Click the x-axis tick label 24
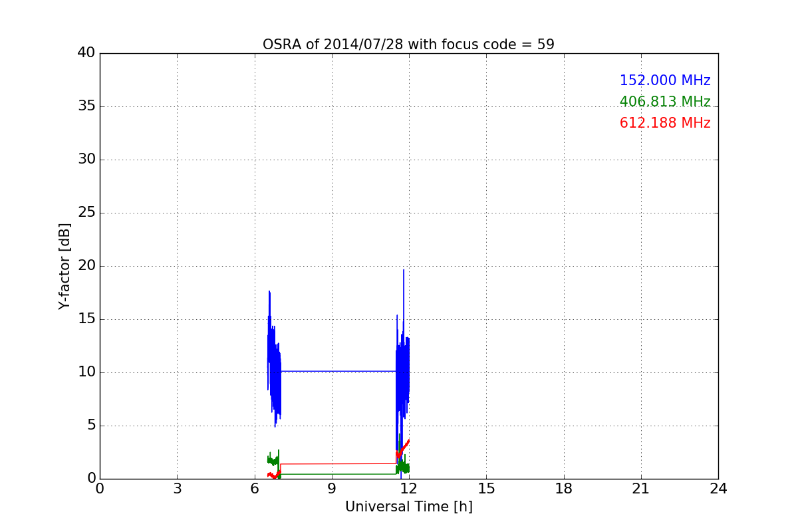Screen dimensions: 798x532 [718, 488]
